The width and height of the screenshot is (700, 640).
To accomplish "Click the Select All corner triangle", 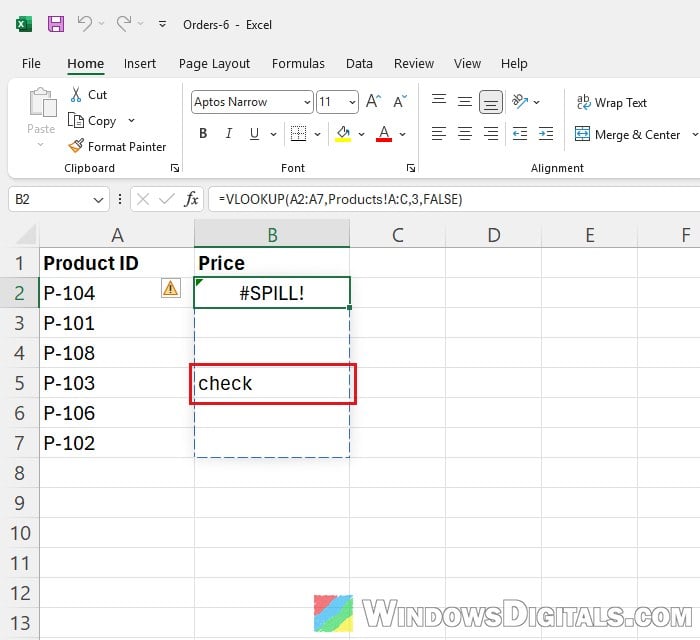I will 25,234.
